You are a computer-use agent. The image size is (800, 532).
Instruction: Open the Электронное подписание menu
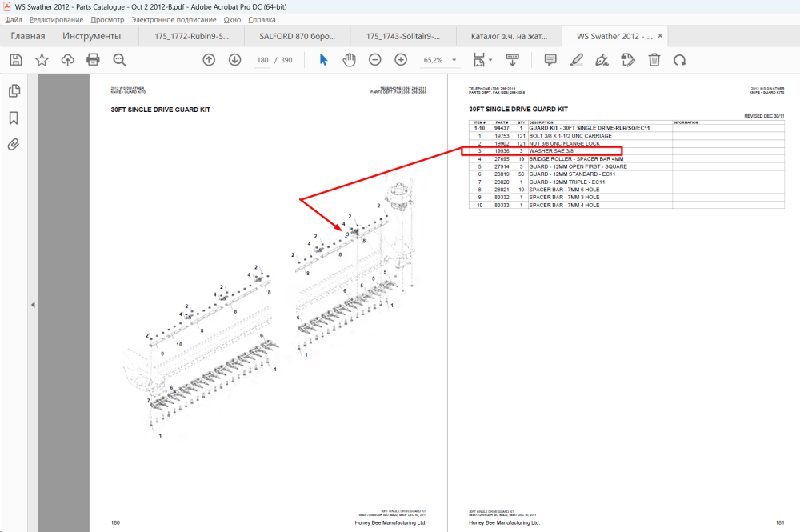174,20
